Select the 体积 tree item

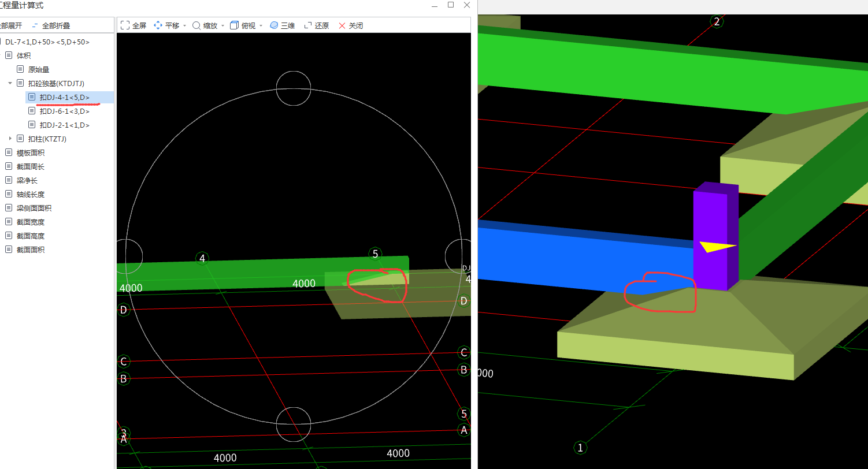click(24, 56)
